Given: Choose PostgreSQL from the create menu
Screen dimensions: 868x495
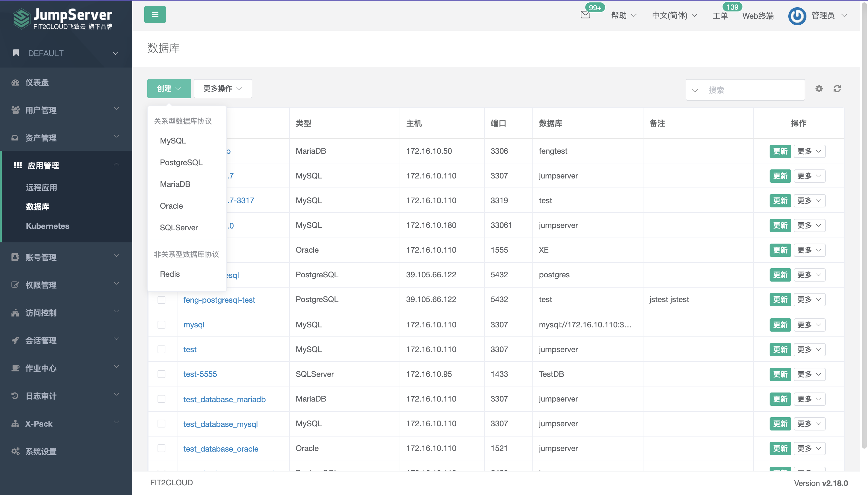Looking at the screenshot, I should click(x=181, y=162).
